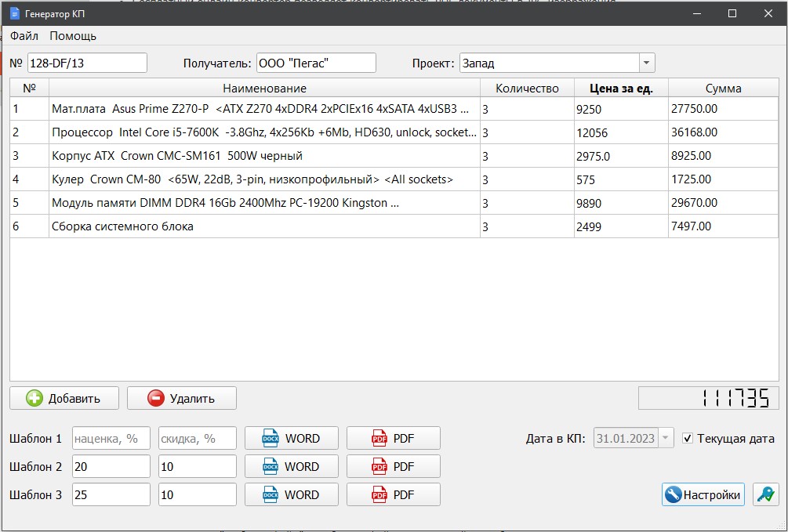Uncheck the Текущая дата checkbox
788x532 pixels.
[x=688, y=439]
